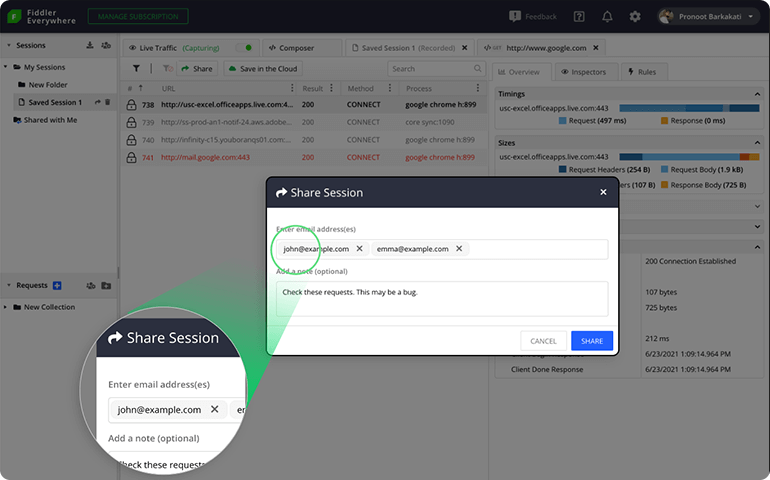The width and height of the screenshot is (770, 480).
Task: Select Saved Session 1 in tree
Action: click(55, 102)
